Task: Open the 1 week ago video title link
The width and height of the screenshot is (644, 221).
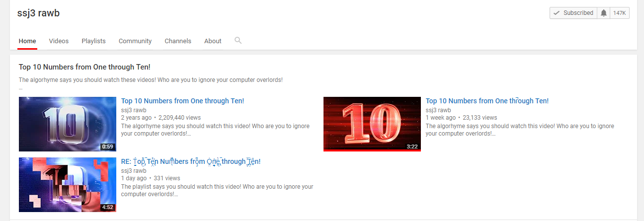Action: 487,101
